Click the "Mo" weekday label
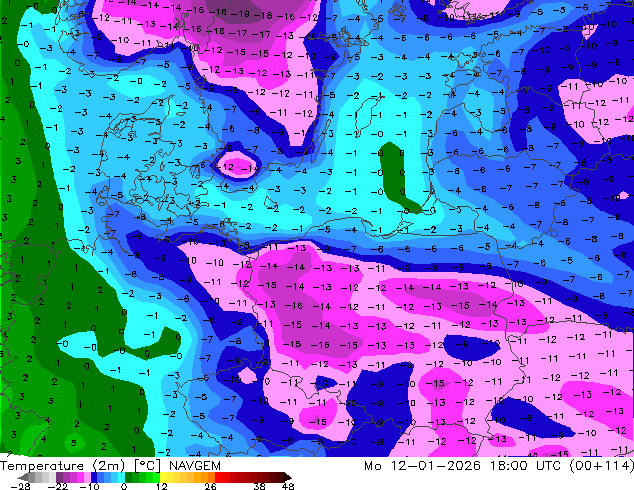The image size is (634, 490). pyautogui.click(x=372, y=466)
